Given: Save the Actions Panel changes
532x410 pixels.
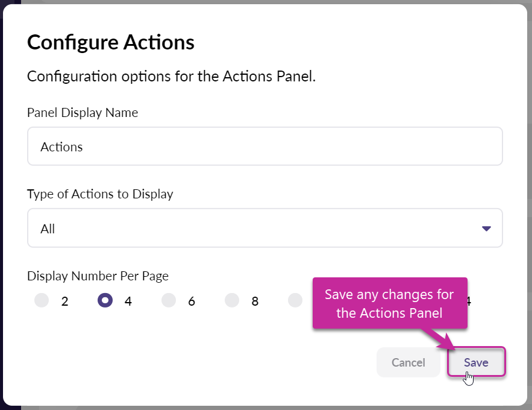Looking at the screenshot, I should click(476, 362).
